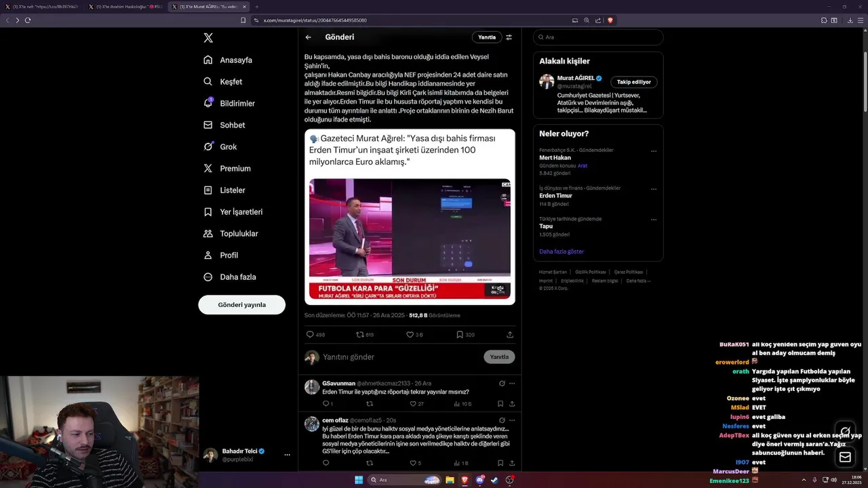
Task: Click Daha fazla göster link
Action: pyautogui.click(x=561, y=251)
